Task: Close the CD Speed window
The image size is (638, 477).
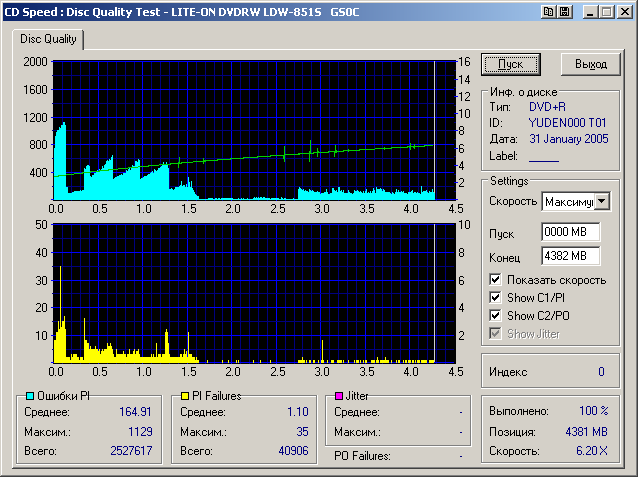Action: [623, 11]
